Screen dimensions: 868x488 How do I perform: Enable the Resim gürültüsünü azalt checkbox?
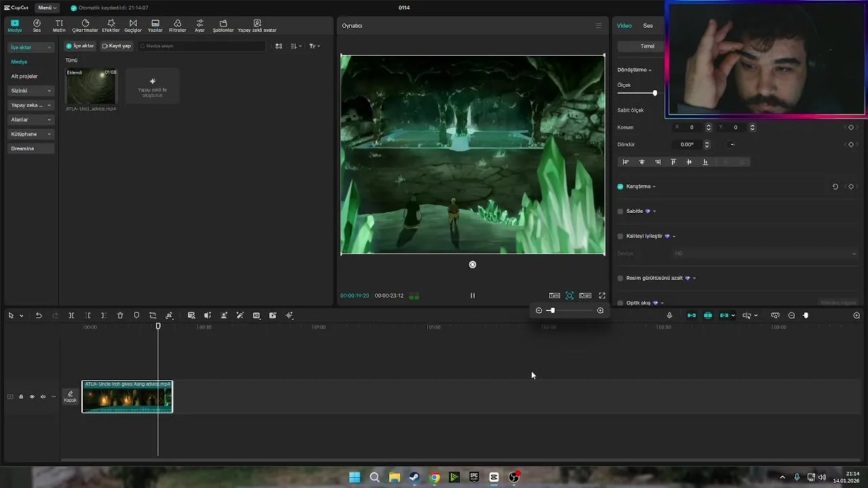tap(620, 279)
